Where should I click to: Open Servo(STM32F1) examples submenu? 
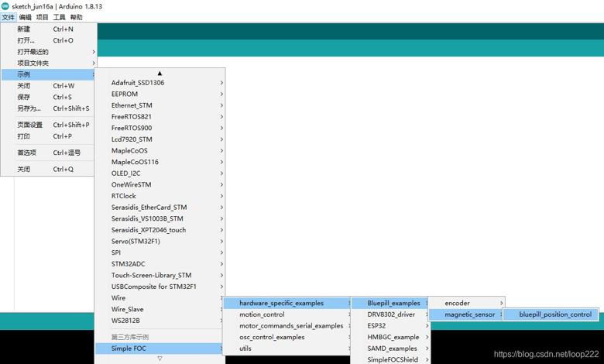coord(160,242)
